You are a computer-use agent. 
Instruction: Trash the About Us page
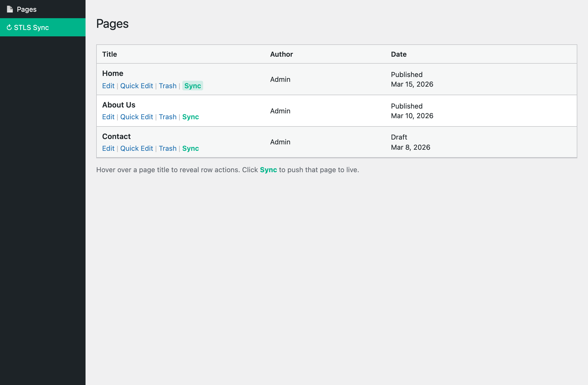[x=168, y=117]
